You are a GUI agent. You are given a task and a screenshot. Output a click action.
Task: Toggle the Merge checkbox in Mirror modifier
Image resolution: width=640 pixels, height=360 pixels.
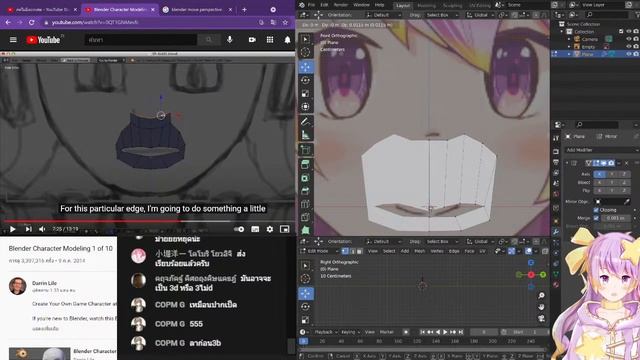coord(596,218)
